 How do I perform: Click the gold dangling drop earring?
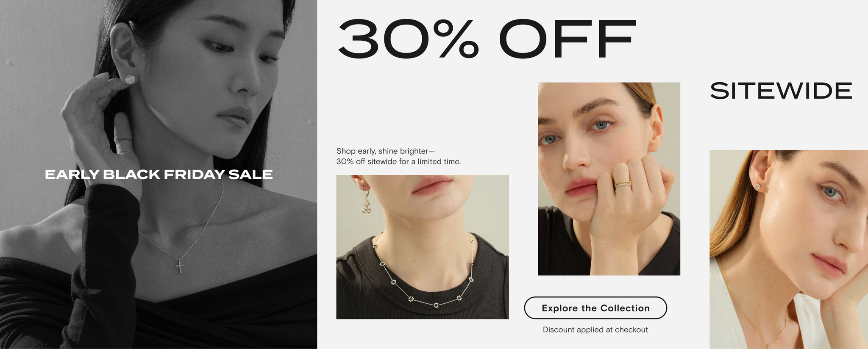coord(366,202)
